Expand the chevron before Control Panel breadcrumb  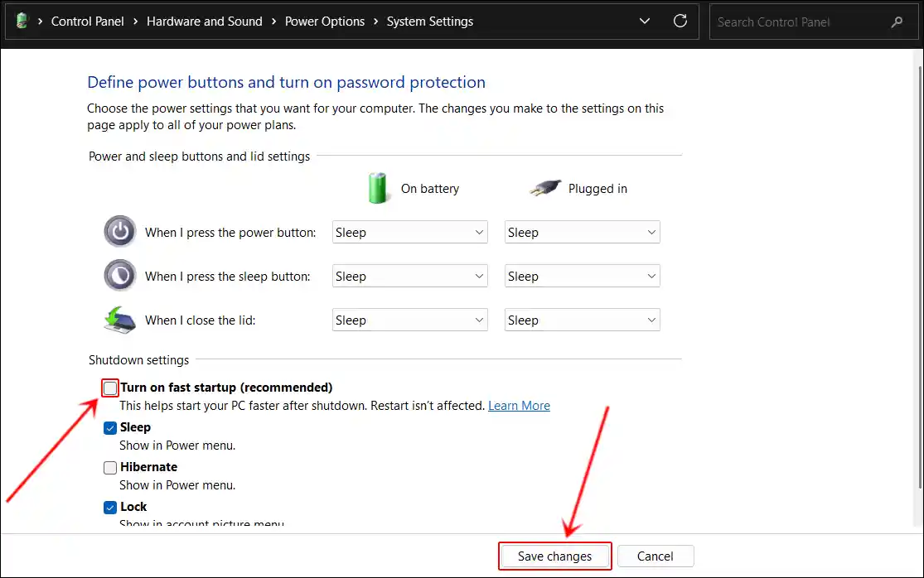(40, 22)
